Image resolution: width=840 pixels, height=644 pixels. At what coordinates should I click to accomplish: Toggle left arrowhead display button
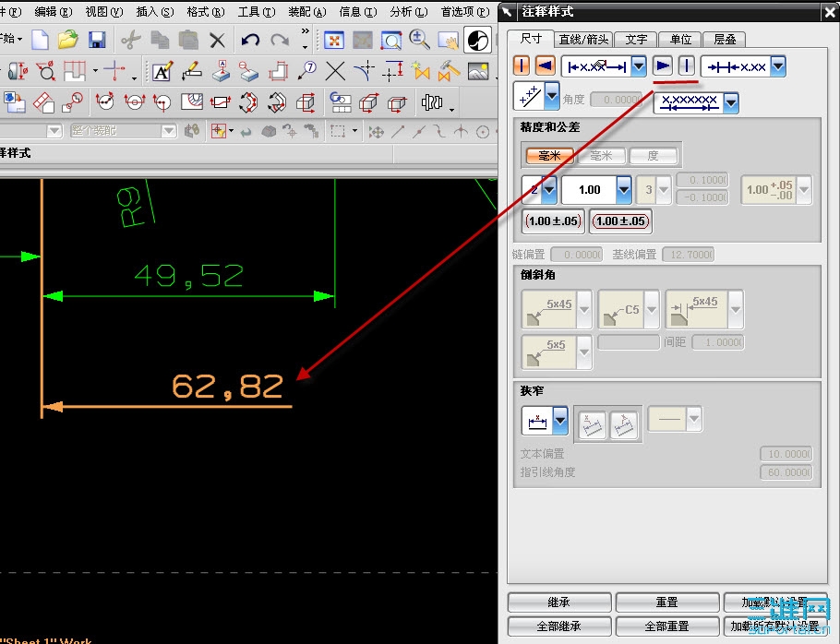[545, 66]
